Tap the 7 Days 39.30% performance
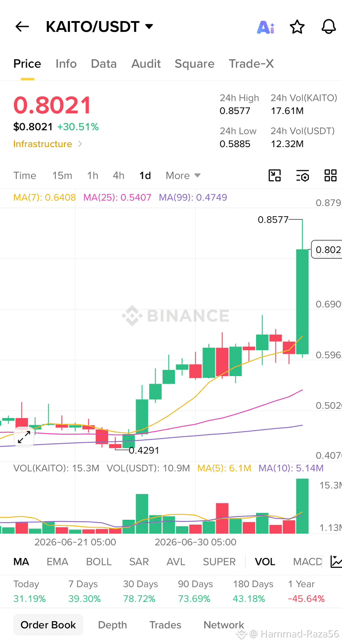 click(85, 592)
